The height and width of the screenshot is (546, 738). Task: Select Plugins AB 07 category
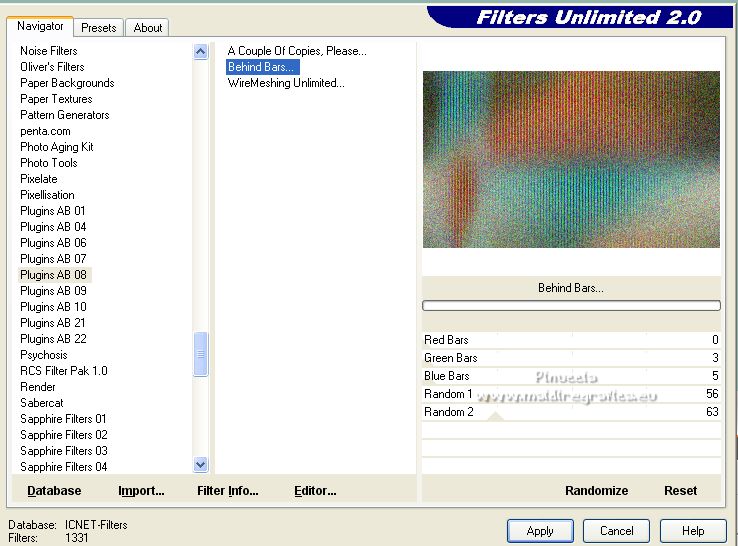point(53,259)
